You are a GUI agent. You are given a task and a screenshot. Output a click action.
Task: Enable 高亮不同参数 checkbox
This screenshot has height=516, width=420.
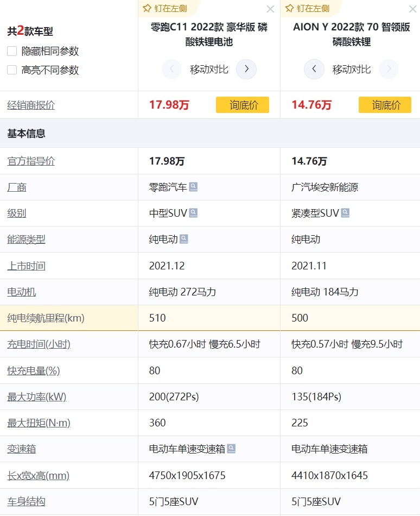[x=12, y=70]
